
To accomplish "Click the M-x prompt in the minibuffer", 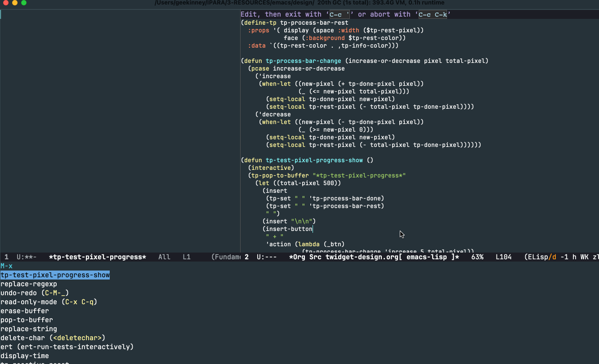I will tap(6, 266).
